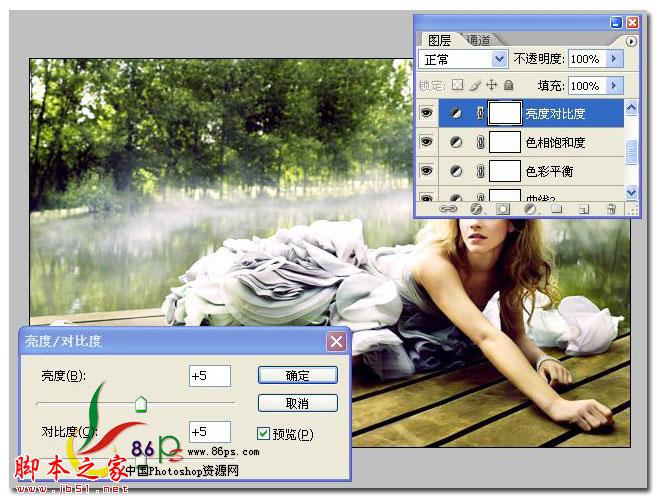Image resolution: width=660 pixels, height=500 pixels.
Task: Hide the 色相饱和度 layer
Action: (426, 142)
